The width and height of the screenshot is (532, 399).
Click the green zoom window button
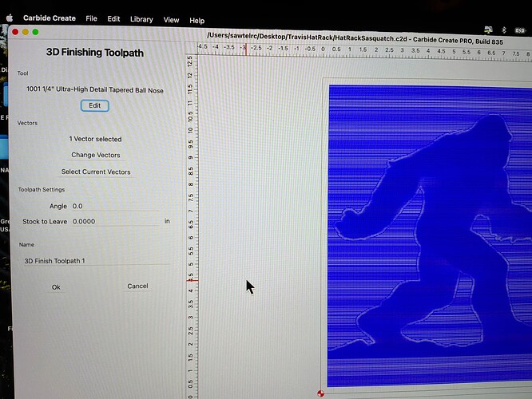pyautogui.click(x=35, y=32)
